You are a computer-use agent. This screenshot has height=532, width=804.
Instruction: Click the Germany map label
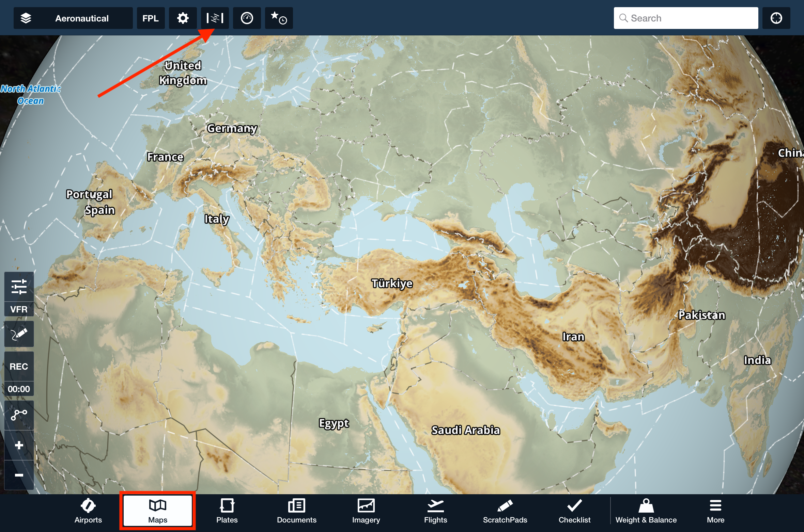pos(232,128)
